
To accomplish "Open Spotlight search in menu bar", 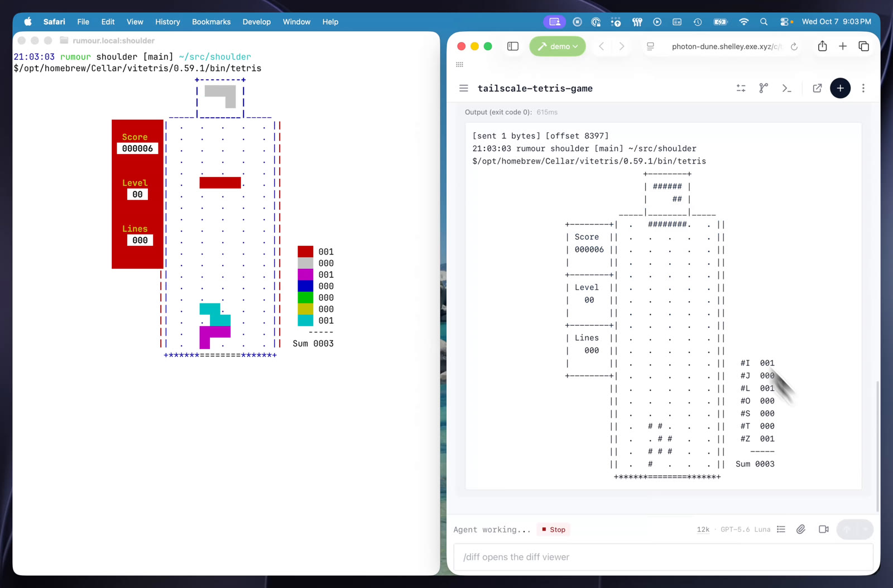I will pyautogui.click(x=764, y=22).
